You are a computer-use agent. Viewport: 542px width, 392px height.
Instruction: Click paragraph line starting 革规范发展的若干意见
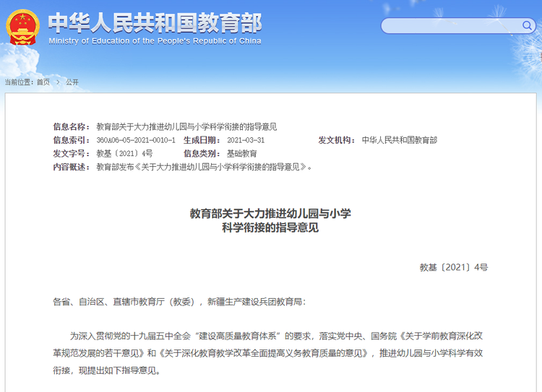[x=268, y=353]
